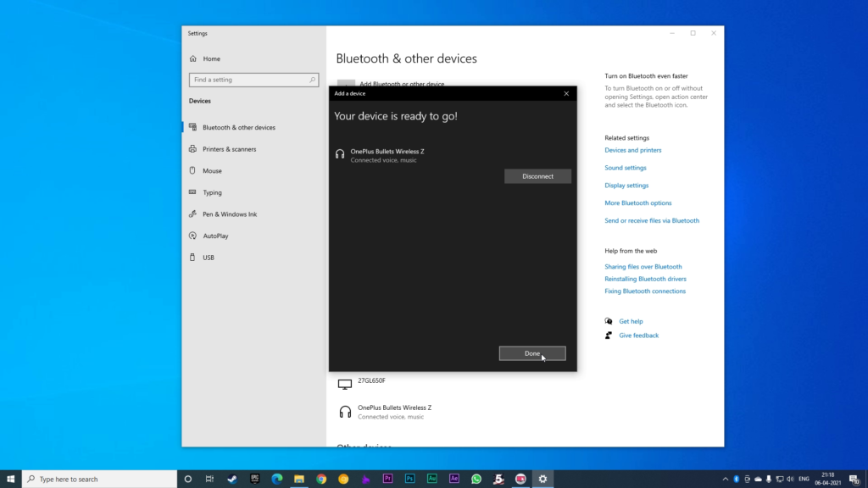The image size is (868, 488).
Task: Open Devices and printers link
Action: pyautogui.click(x=632, y=150)
